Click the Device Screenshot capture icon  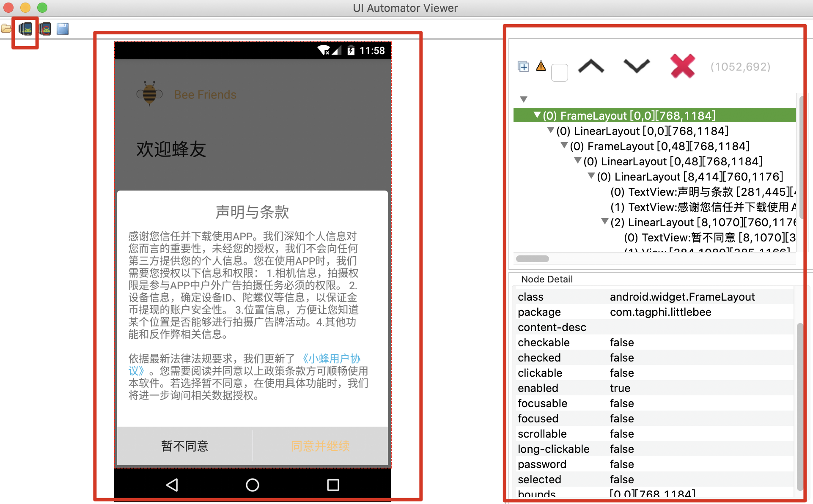tap(25, 29)
